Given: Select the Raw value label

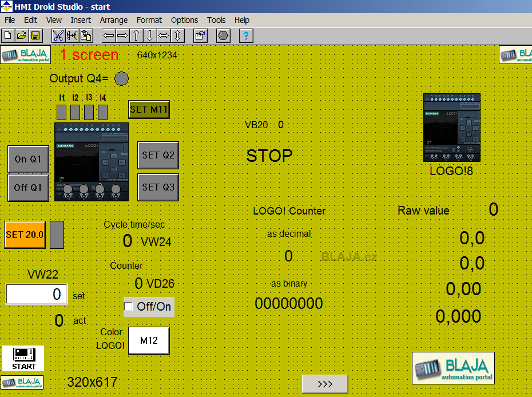Looking at the screenshot, I should (x=423, y=211).
